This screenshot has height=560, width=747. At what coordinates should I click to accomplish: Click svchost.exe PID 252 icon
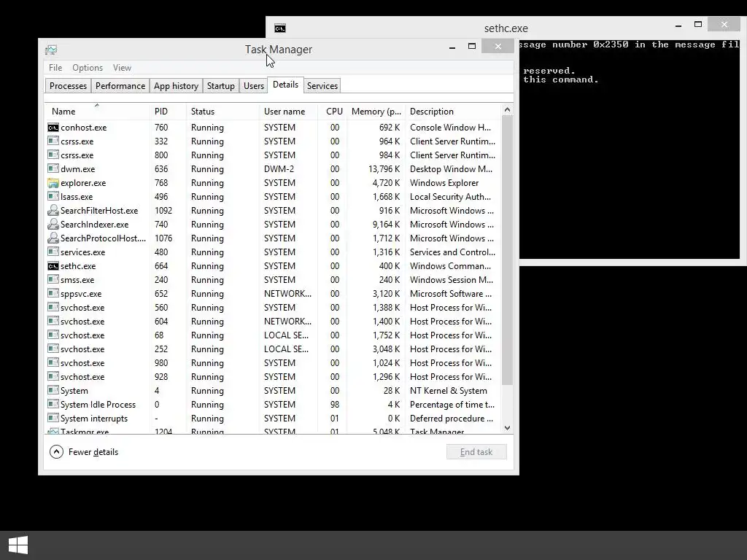pos(53,349)
